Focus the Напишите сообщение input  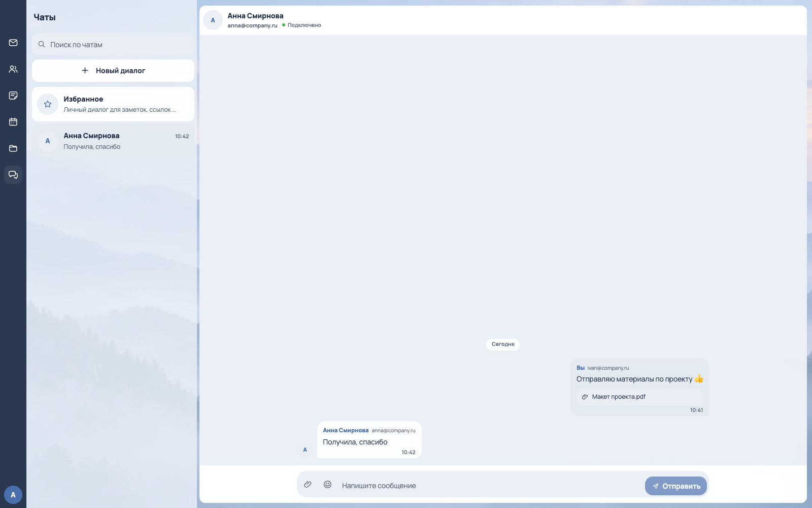tap(490, 486)
